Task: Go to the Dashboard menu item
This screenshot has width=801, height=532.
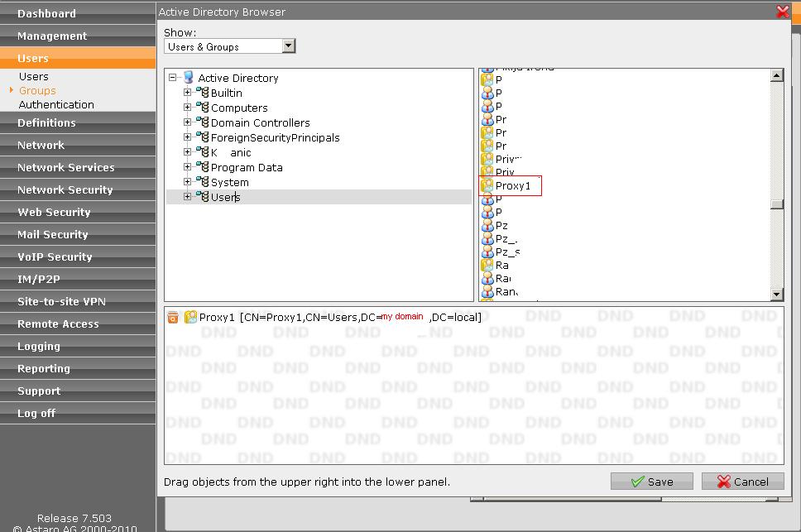Action: coord(46,13)
